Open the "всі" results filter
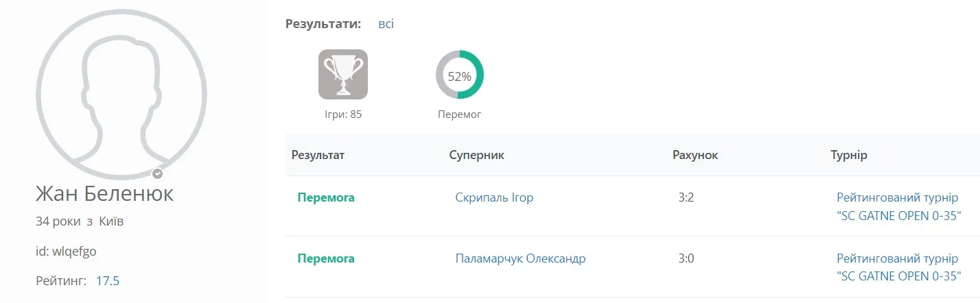The height and width of the screenshot is (303, 980). pos(386,25)
